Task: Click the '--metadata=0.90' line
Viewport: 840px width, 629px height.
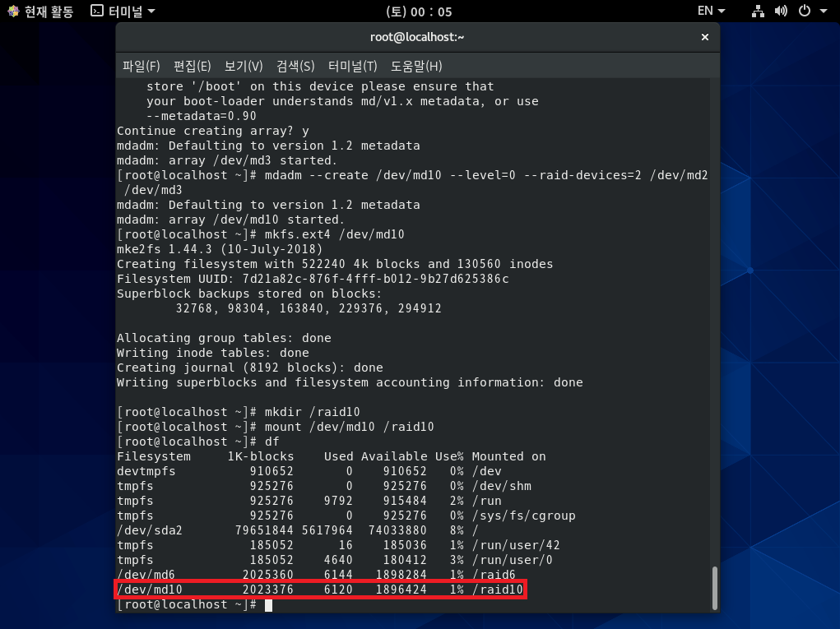Action: click(x=202, y=116)
